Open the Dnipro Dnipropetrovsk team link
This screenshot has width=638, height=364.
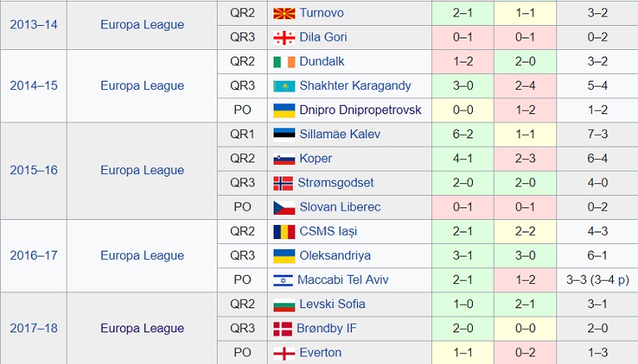coord(360,110)
